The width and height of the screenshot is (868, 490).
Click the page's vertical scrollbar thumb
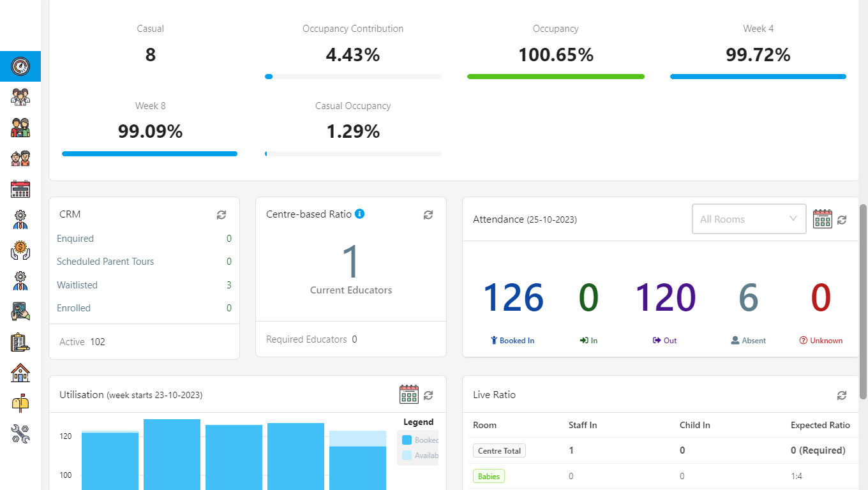863,301
